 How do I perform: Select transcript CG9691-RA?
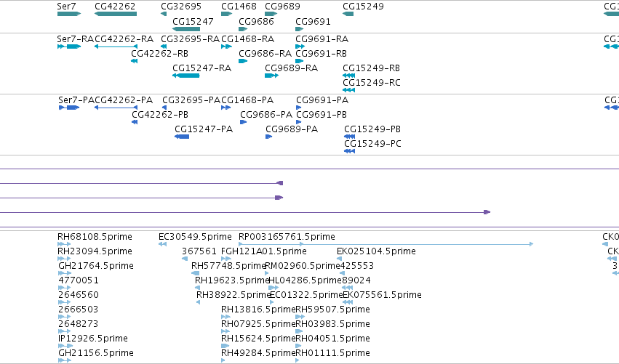pos(322,39)
